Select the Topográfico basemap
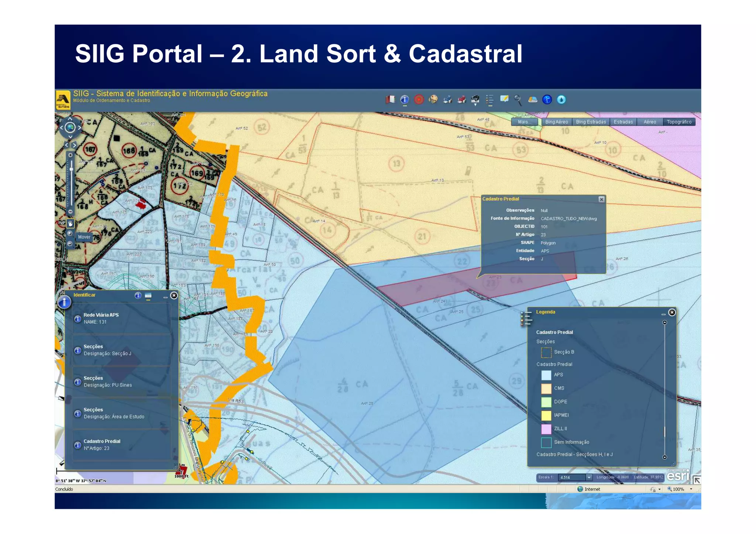The height and width of the screenshot is (534, 756). point(679,122)
